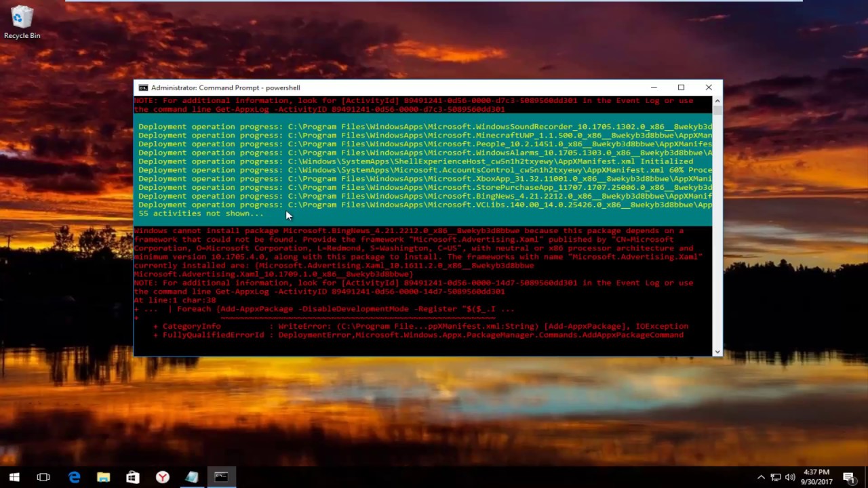
Task: Open the Windows Start menu
Action: tap(14, 477)
